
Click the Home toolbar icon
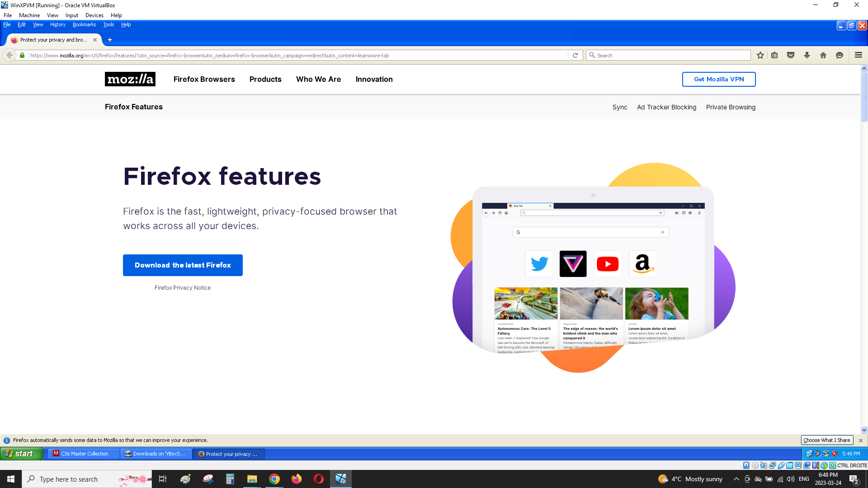point(823,55)
